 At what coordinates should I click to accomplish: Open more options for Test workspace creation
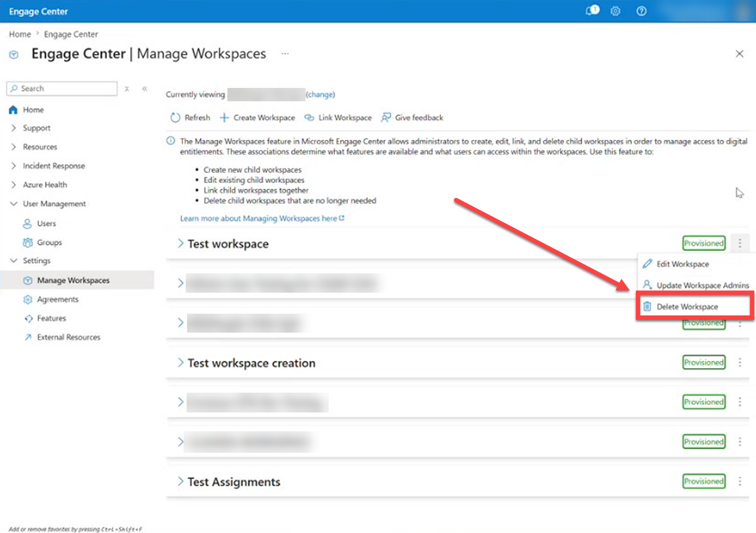click(x=740, y=362)
